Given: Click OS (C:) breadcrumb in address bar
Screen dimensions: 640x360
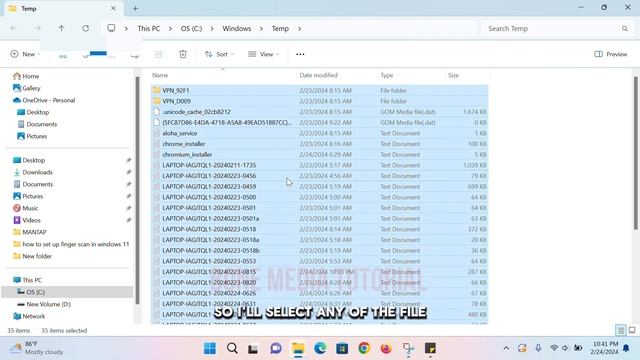Looking at the screenshot, I should click(191, 29).
